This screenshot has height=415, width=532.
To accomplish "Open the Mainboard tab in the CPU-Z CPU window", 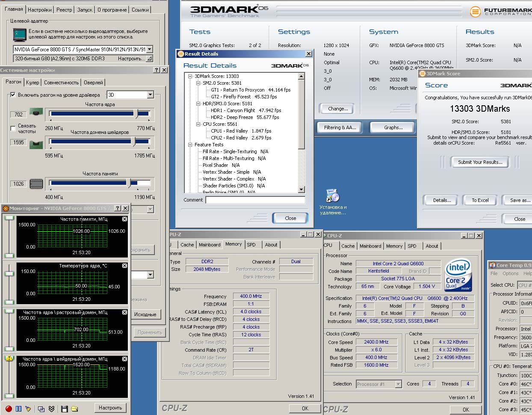I will [x=370, y=246].
